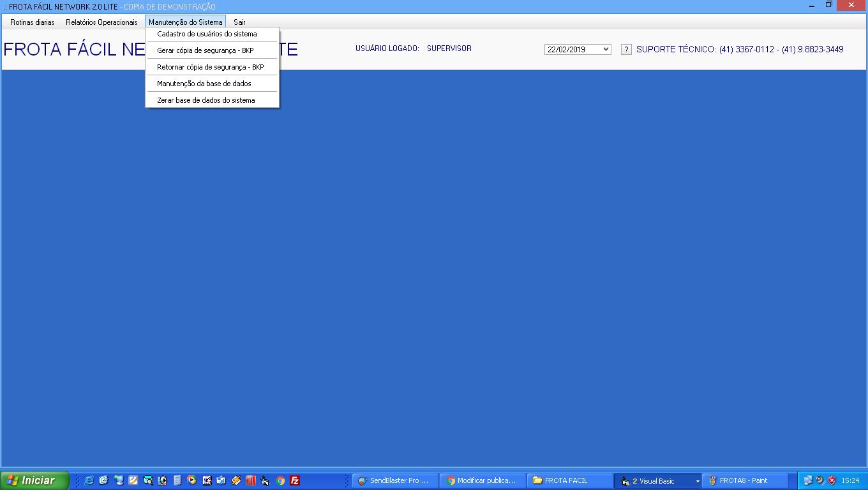Start Windows Media Player from the taskbar
This screenshot has height=490, width=868.
pos(190,480)
